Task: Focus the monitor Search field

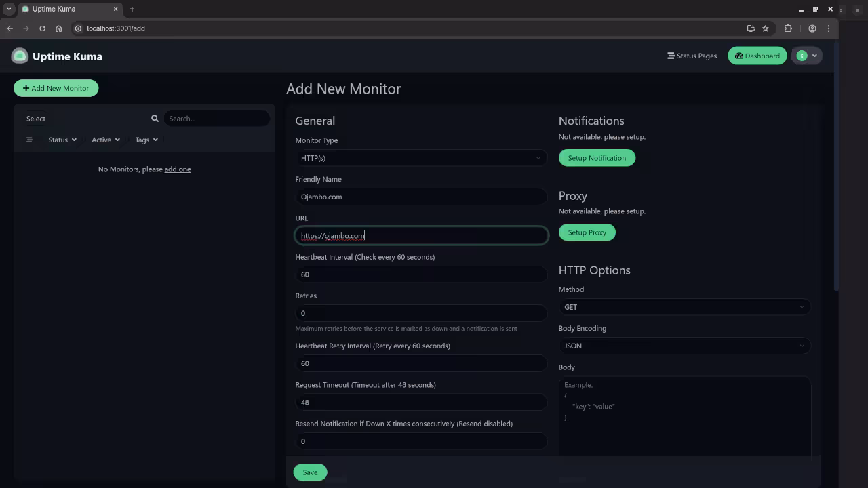Action: coord(216,119)
